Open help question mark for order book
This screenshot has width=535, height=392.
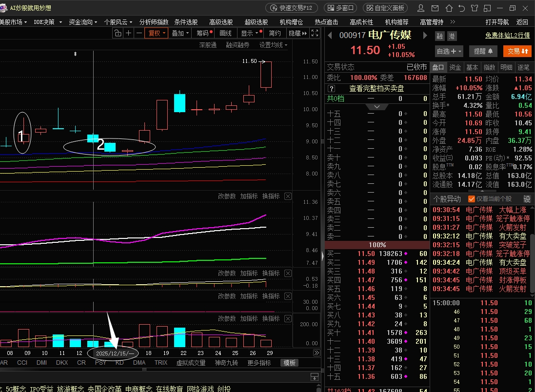coord(331,88)
